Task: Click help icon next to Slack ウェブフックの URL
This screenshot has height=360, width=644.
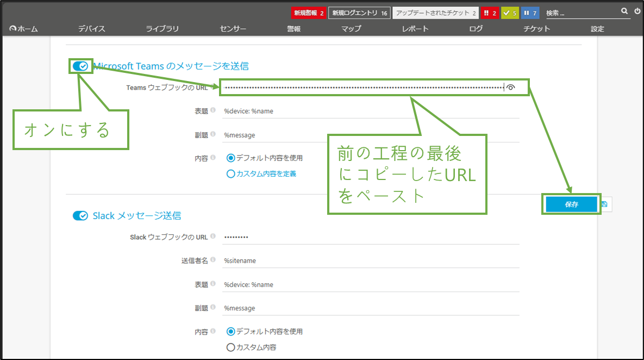Action: [x=212, y=236]
